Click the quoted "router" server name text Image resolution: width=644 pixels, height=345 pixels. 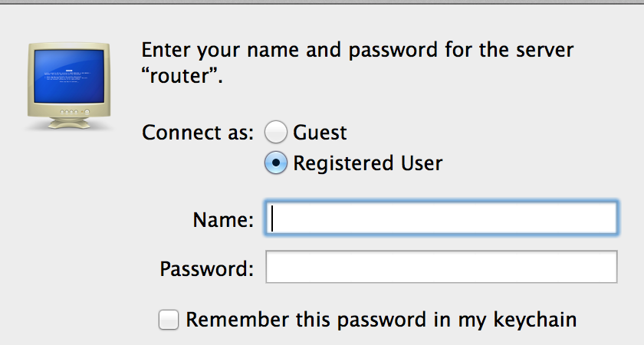182,77
